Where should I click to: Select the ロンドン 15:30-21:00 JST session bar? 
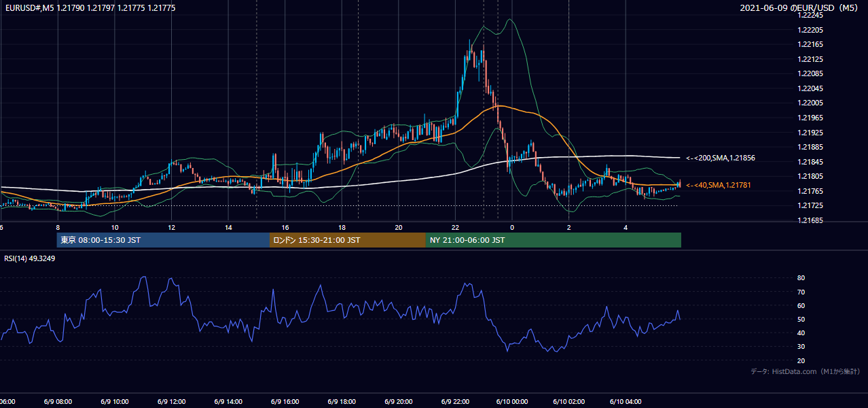(348, 240)
